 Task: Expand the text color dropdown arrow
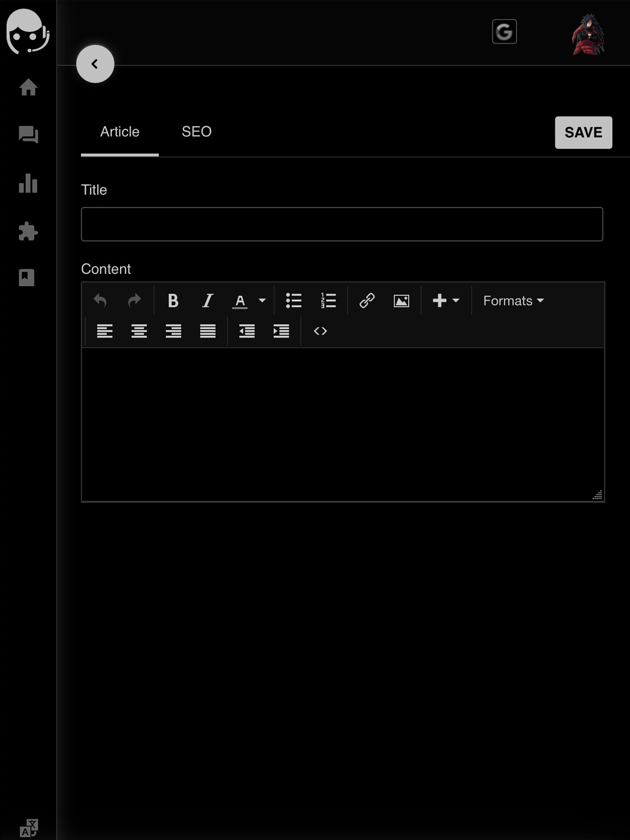(262, 301)
